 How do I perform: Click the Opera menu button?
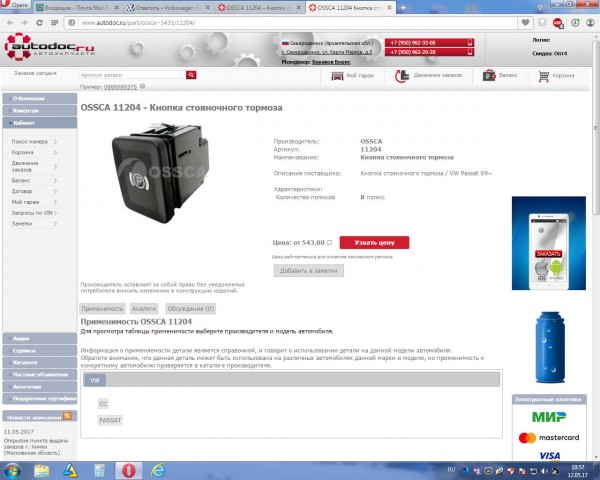15,5
